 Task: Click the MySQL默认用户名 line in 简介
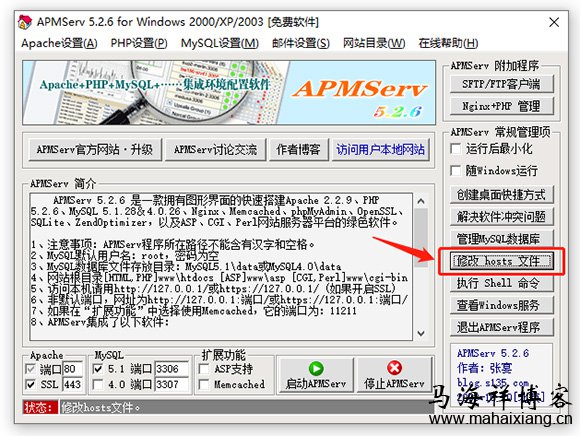(x=125, y=255)
